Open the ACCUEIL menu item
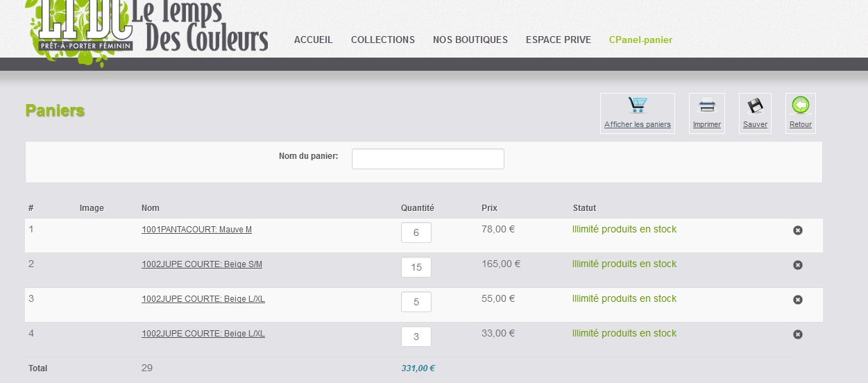The height and width of the screenshot is (383, 868). [314, 40]
